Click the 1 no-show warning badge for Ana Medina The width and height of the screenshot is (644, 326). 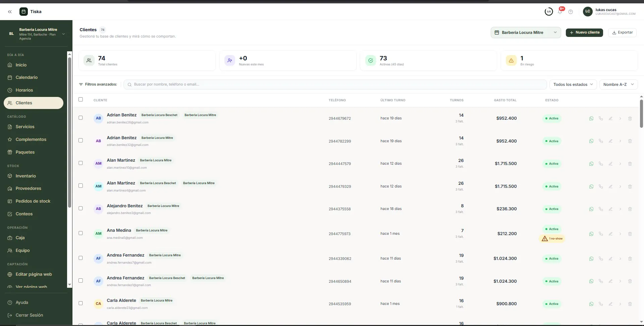[552, 238]
